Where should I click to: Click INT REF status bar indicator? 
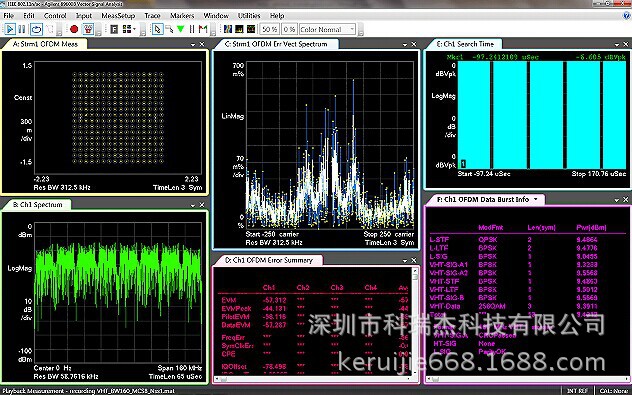578,391
